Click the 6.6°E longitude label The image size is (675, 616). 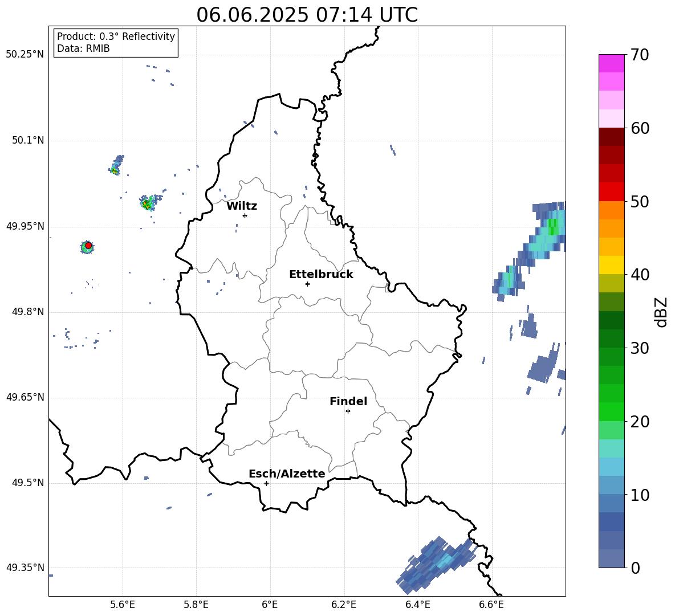click(491, 605)
